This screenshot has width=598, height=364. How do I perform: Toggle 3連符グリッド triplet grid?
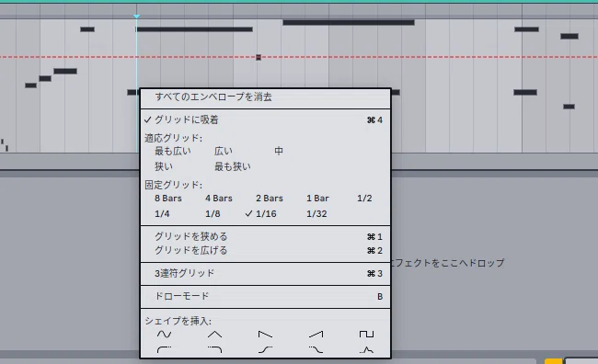(x=266, y=273)
